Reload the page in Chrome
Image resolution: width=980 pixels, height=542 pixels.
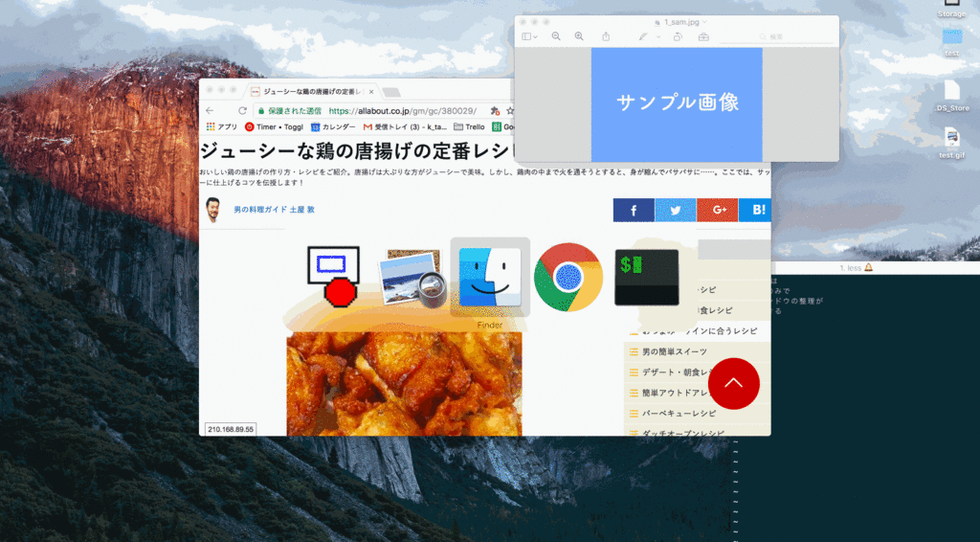point(242,111)
